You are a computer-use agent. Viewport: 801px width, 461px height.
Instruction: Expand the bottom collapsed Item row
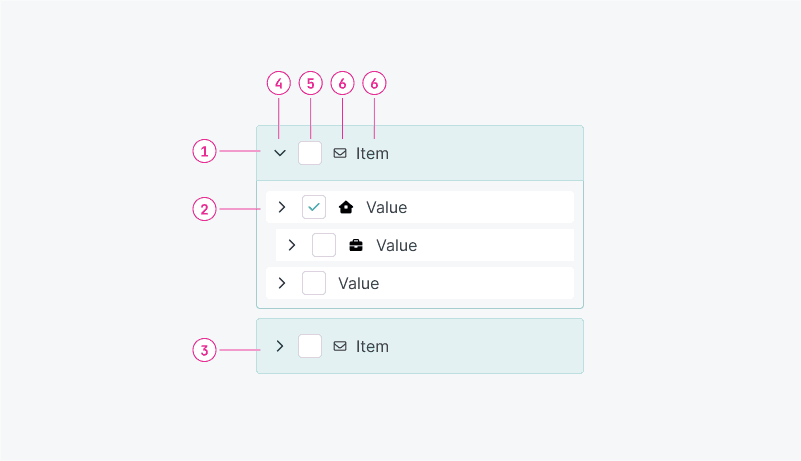(280, 346)
